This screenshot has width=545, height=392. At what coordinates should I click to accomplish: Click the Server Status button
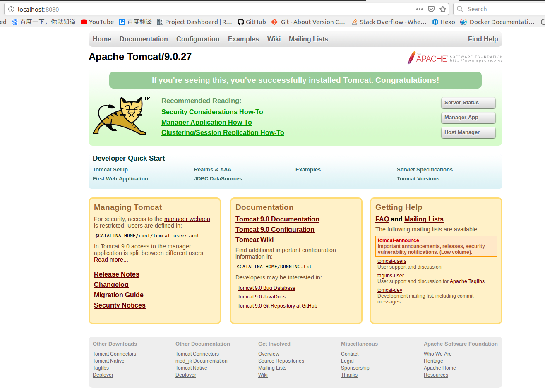tap(468, 103)
